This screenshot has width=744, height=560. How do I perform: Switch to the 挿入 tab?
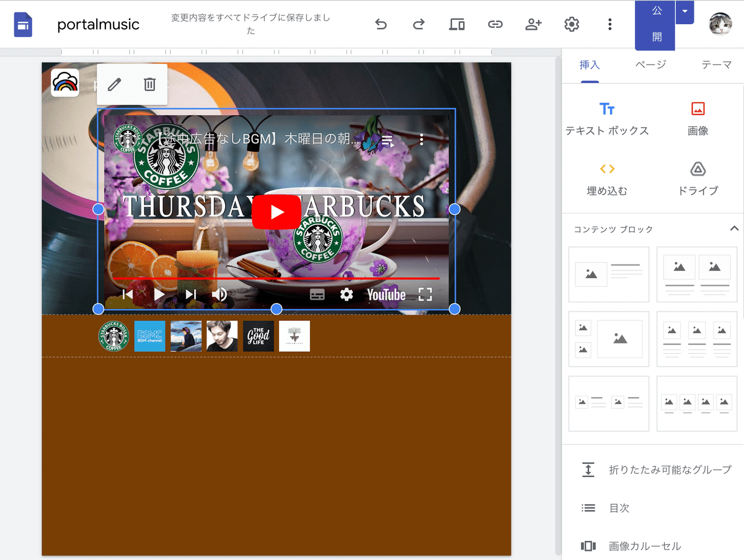pyautogui.click(x=590, y=64)
